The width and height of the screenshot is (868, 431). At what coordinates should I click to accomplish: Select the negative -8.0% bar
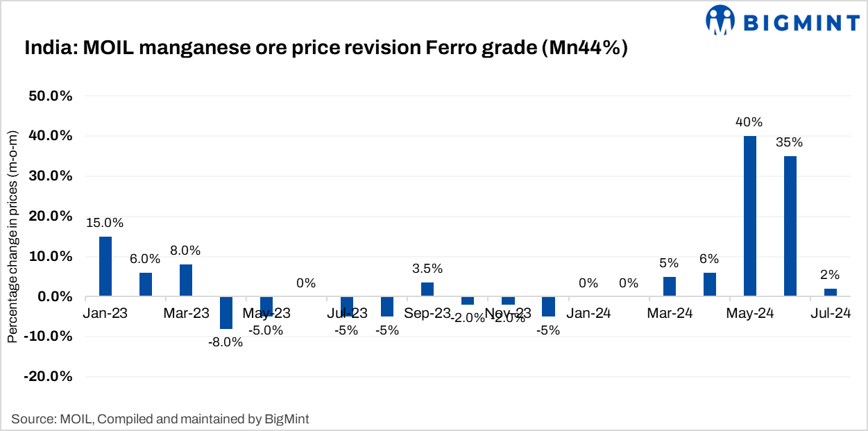[x=226, y=312]
